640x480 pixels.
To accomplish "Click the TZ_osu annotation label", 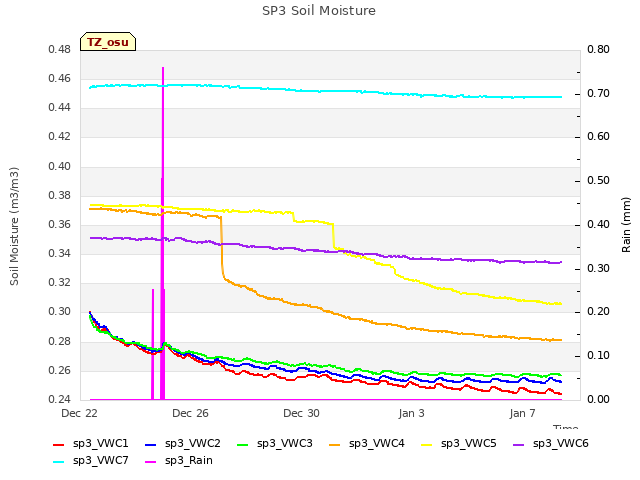I will click(x=108, y=42).
